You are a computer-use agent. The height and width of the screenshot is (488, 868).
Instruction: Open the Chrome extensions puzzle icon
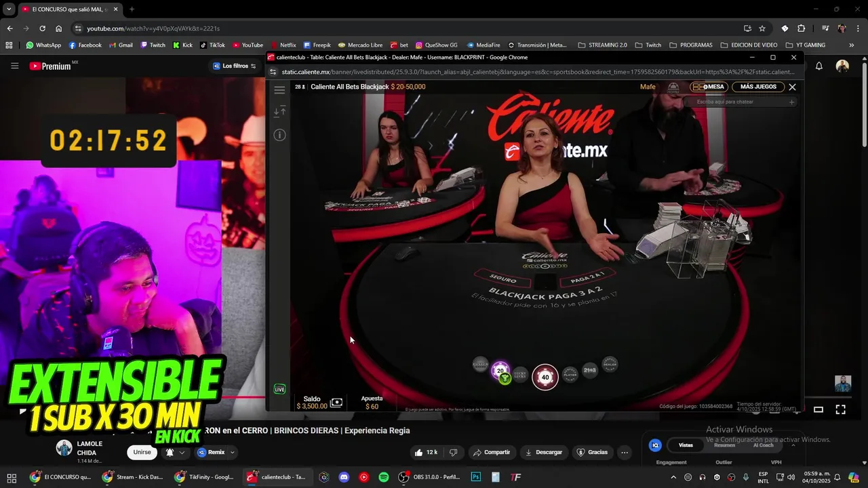coord(801,28)
